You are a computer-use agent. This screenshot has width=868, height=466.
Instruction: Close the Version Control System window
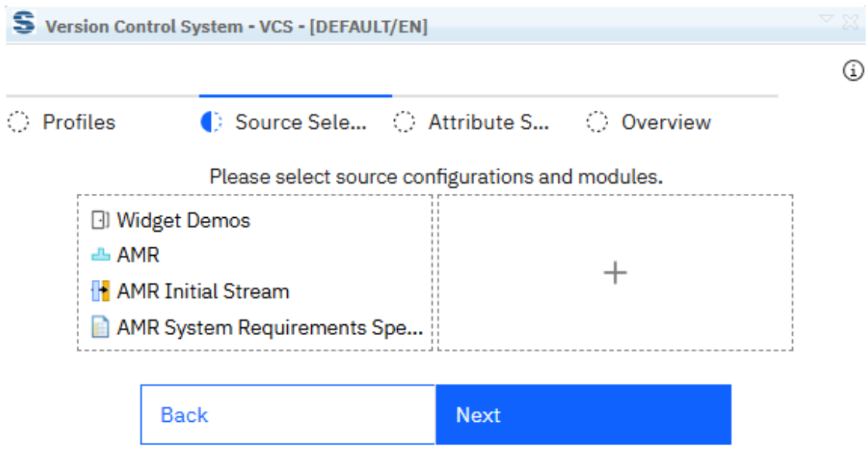pos(851,22)
